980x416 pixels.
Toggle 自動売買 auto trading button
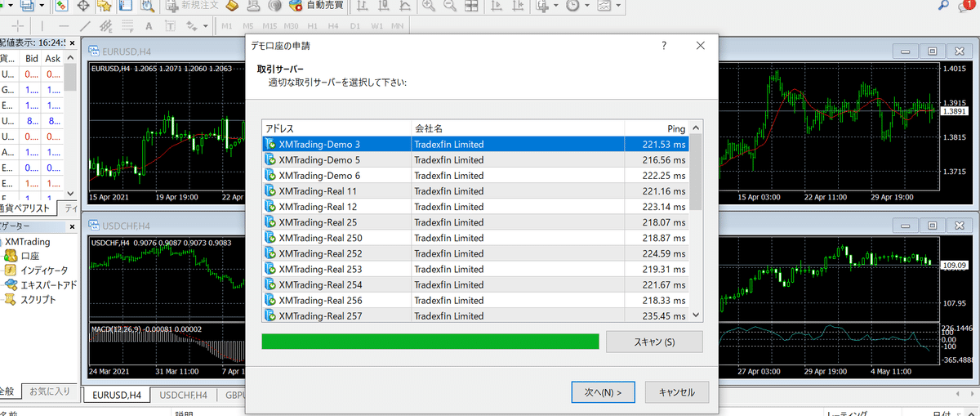(x=316, y=6)
